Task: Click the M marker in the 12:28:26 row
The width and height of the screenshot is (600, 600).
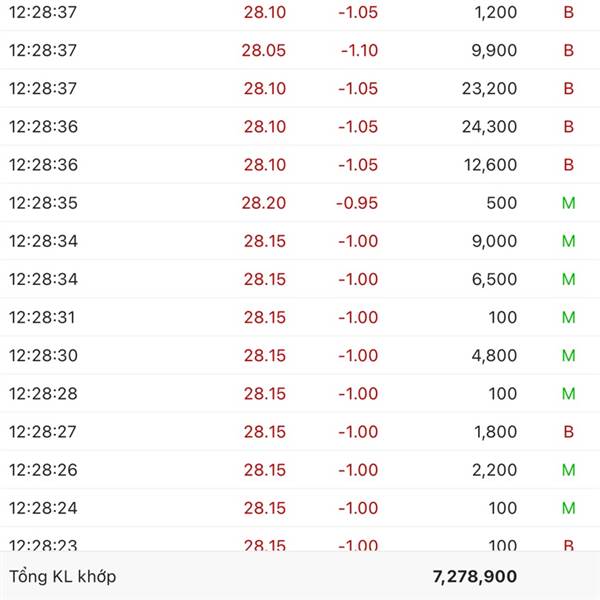Action: (x=568, y=470)
